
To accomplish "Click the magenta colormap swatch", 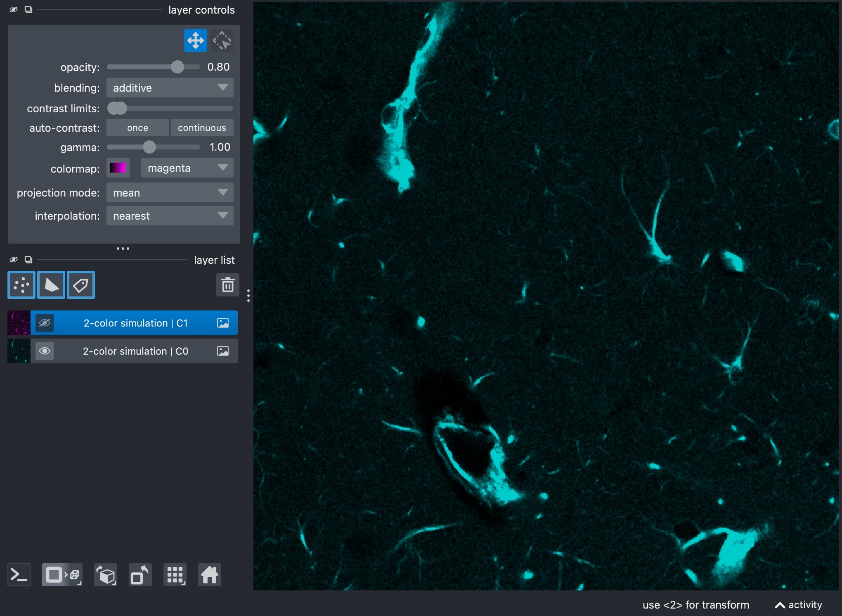I will coord(118,168).
